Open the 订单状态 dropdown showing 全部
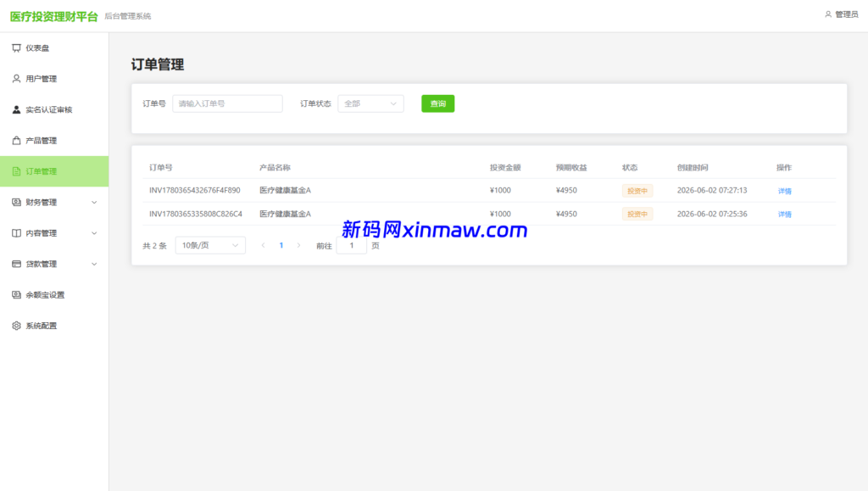Screen dimensions: 868x491 click(x=371, y=103)
